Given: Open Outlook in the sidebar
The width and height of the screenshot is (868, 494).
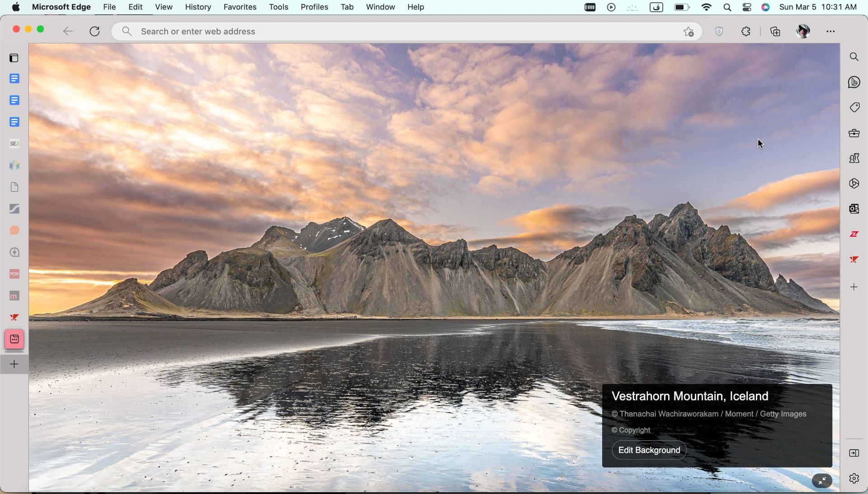Looking at the screenshot, I should click(x=854, y=209).
